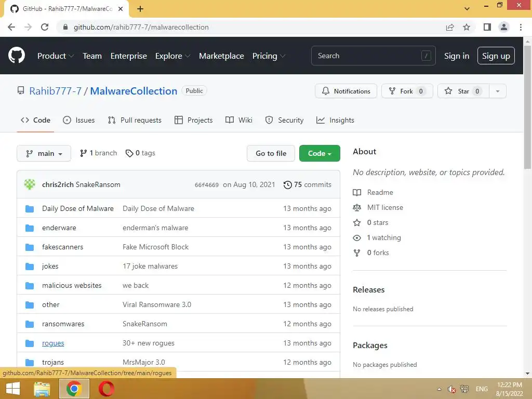The width and height of the screenshot is (532, 399).
Task: Open the Team nav link
Action: coord(92,56)
